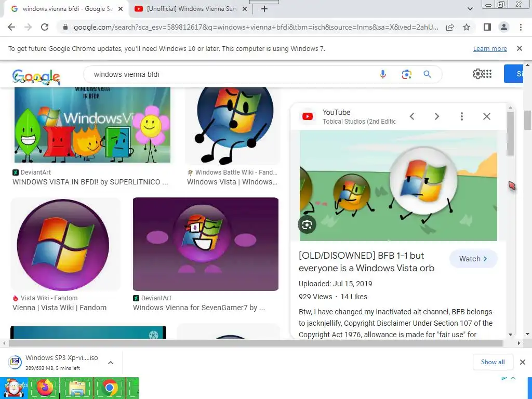
Task: Start voice search with the microphone icon
Action: [x=383, y=74]
